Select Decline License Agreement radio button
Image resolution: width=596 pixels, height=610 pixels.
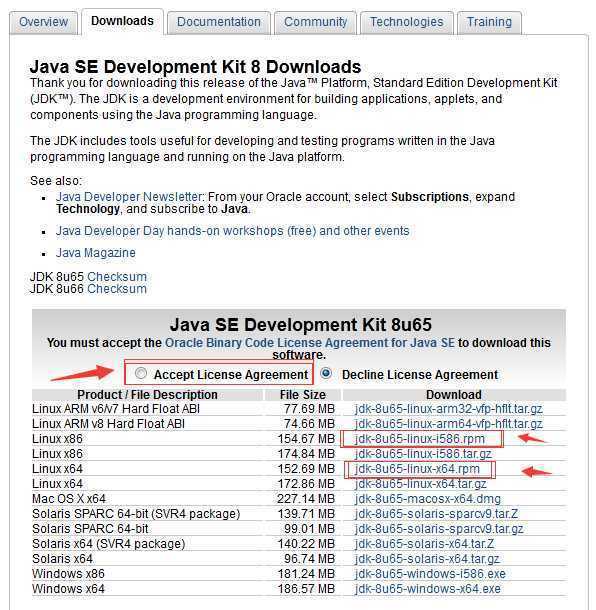pyautogui.click(x=326, y=373)
